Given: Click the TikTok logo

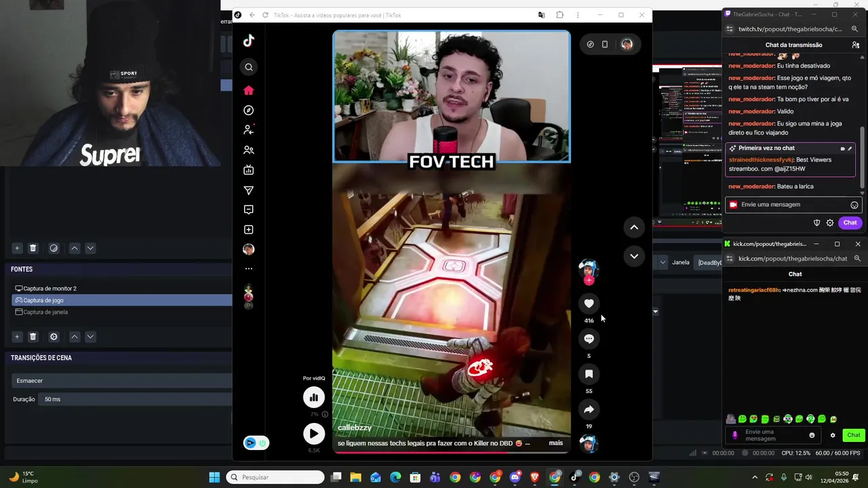Looking at the screenshot, I should click(x=249, y=41).
